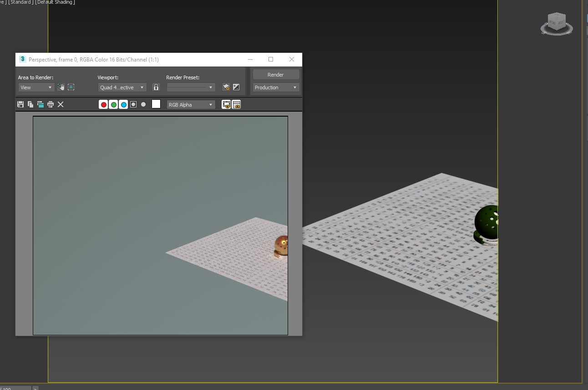Toggle the green channel display
Image resolution: width=588 pixels, height=390 pixels.
pyautogui.click(x=114, y=104)
